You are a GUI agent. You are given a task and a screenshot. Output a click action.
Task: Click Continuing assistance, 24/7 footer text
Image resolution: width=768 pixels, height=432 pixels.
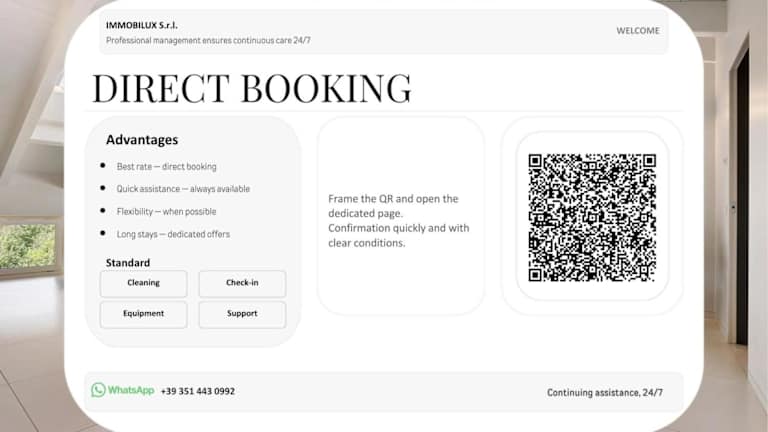604,393
